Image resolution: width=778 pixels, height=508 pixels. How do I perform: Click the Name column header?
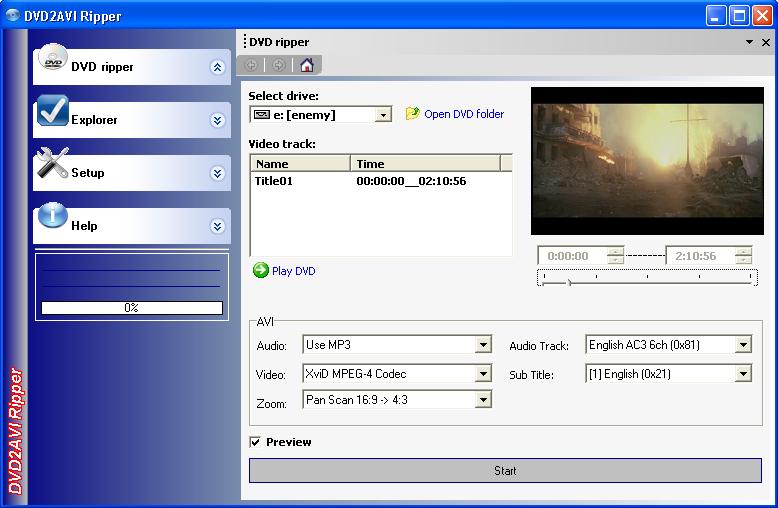tap(301, 164)
